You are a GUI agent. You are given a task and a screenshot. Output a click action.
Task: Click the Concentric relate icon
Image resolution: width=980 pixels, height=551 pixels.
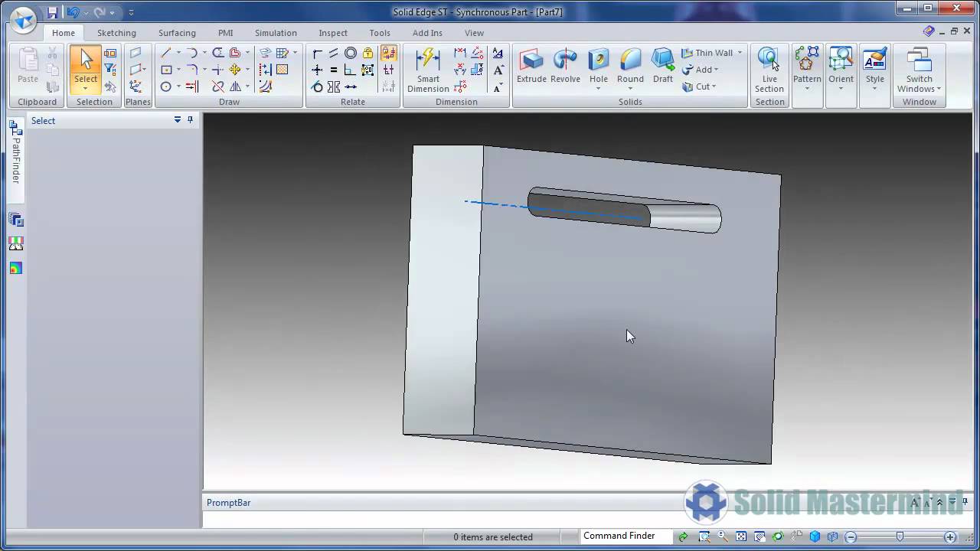[350, 53]
